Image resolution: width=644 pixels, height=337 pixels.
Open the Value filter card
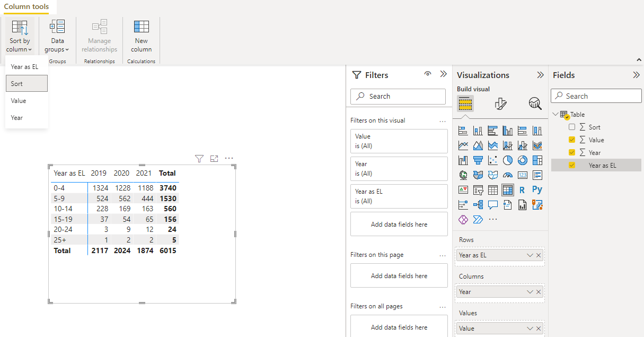[x=399, y=141]
